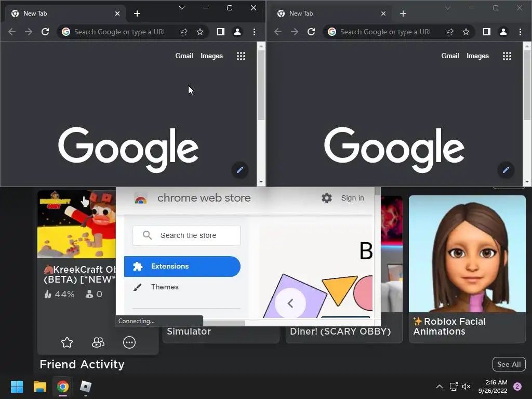Click vertical scrollbar in left Chrome window
This screenshot has height=399, width=532.
pos(261,86)
